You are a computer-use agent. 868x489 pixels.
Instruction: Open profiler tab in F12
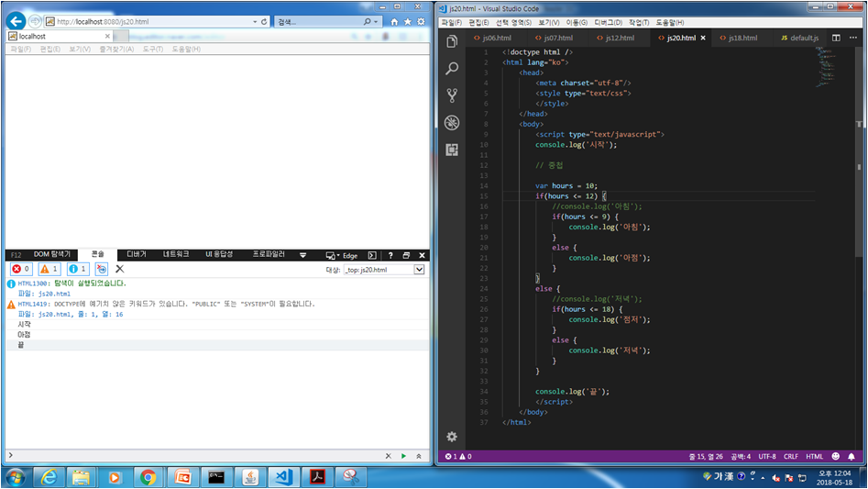click(x=269, y=254)
